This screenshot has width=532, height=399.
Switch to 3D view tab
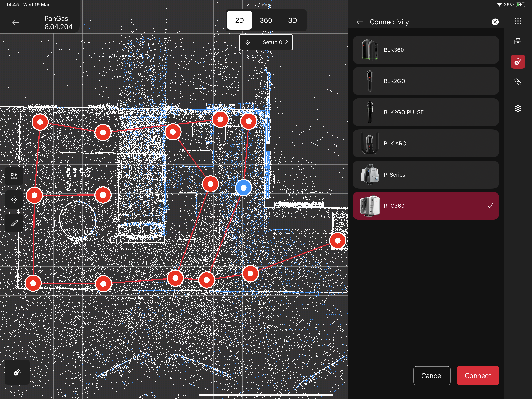(292, 20)
